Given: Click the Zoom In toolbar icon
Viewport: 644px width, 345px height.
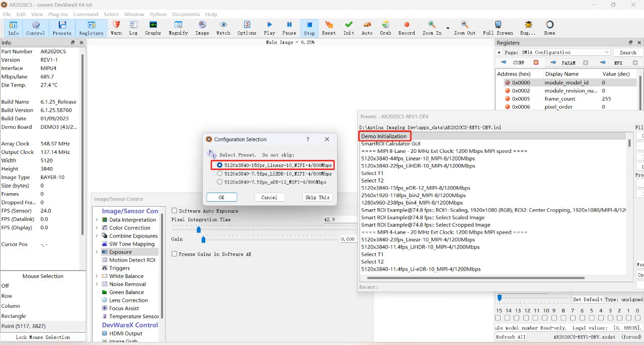Looking at the screenshot, I should pos(432,28).
